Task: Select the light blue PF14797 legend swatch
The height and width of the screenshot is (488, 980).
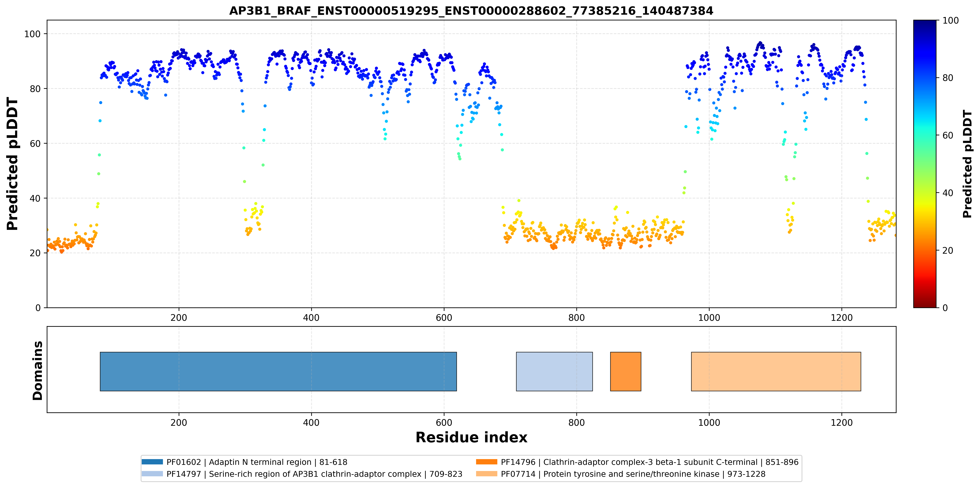Action: 152,474
